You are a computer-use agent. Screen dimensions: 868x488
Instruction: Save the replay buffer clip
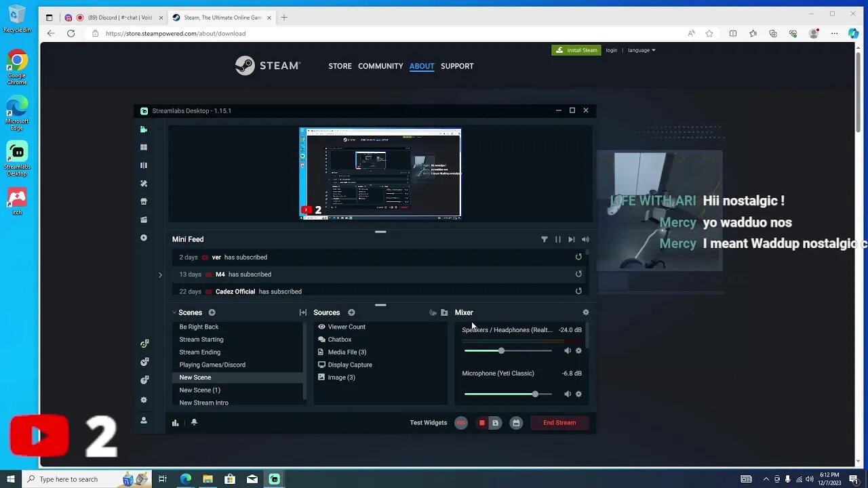(495, 423)
